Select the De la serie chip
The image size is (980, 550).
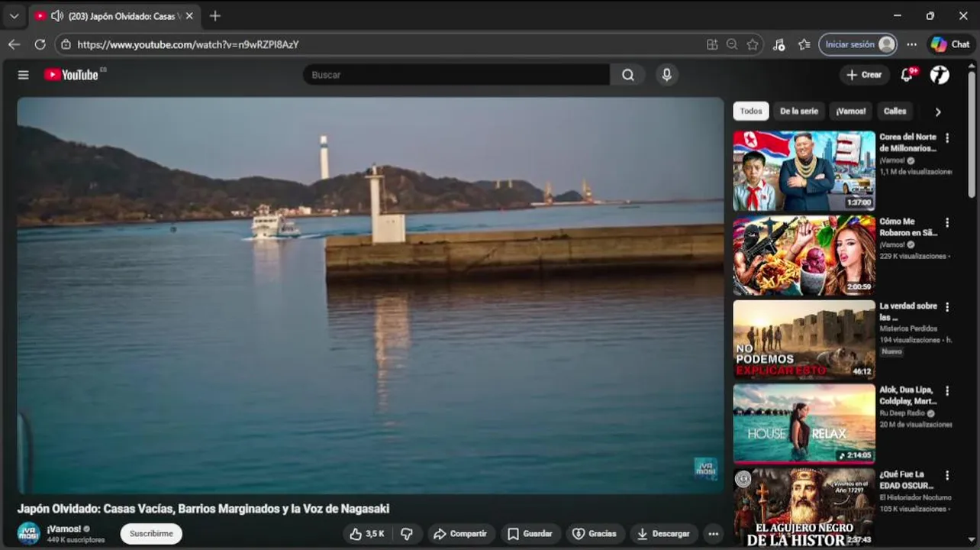[798, 112]
